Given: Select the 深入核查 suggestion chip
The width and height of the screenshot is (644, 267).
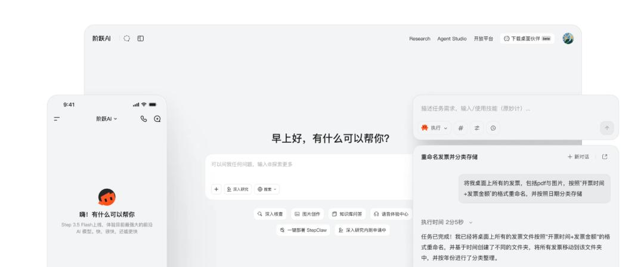Looking at the screenshot, I should [270, 214].
